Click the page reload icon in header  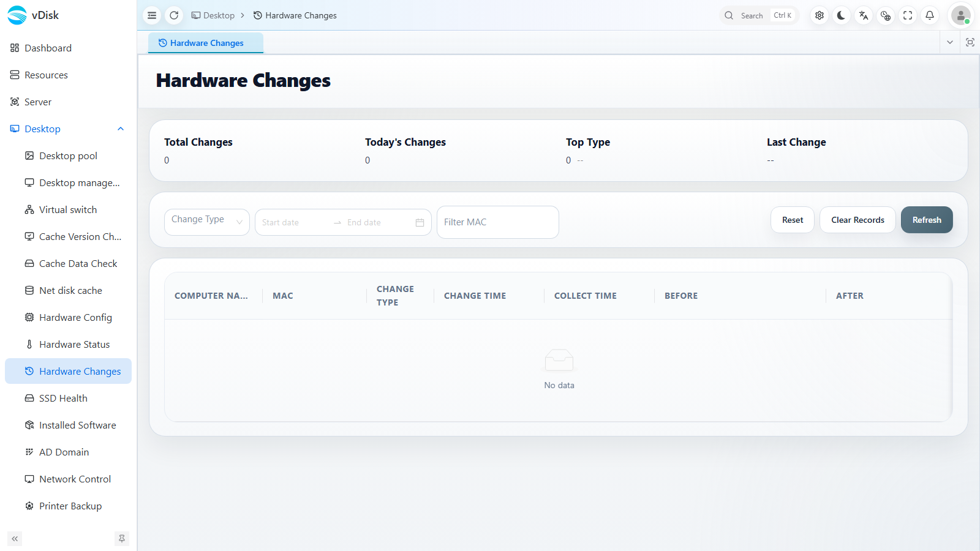tap(174, 15)
